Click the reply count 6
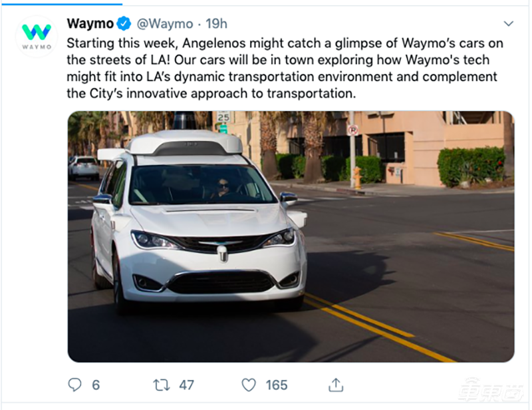The width and height of the screenshot is (532, 410). pos(96,385)
